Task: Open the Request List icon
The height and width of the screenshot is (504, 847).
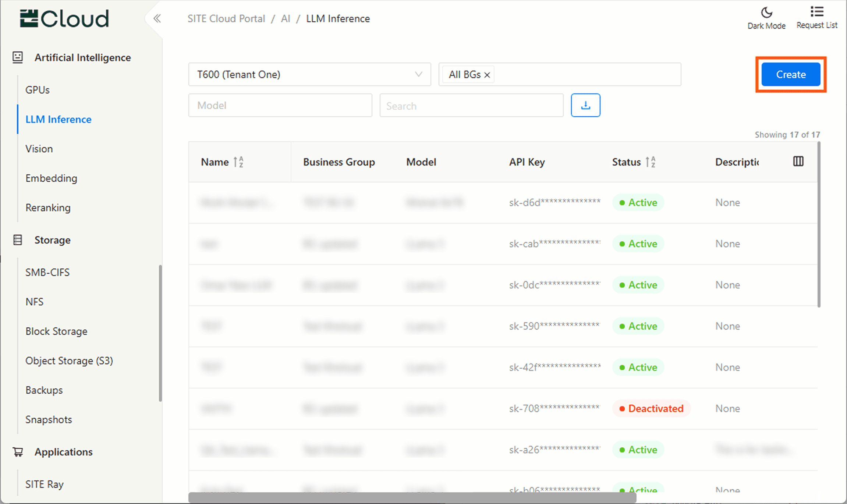Action: pos(816,12)
